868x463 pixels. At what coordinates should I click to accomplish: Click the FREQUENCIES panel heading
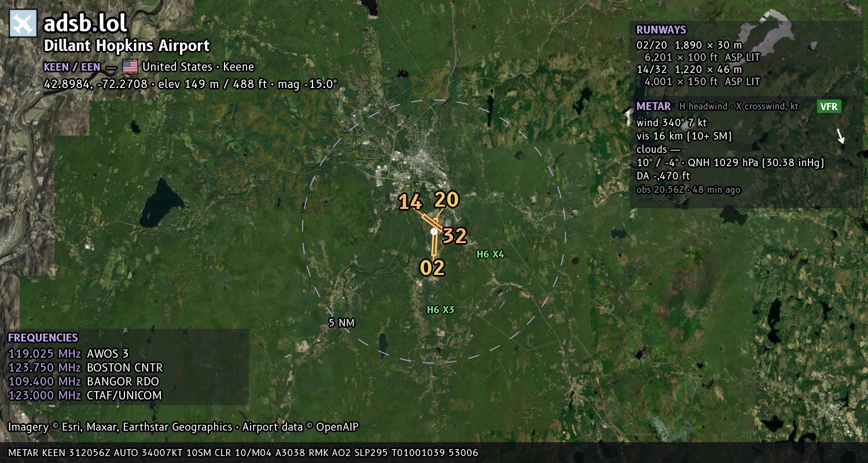tap(43, 338)
